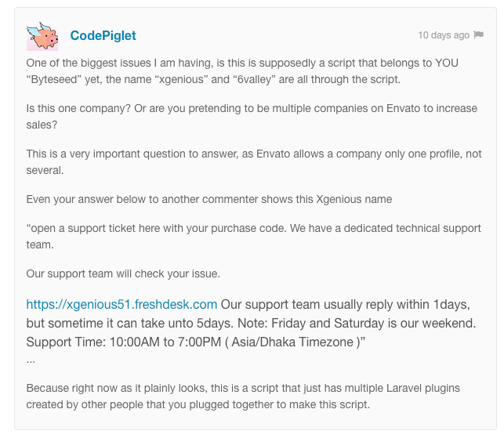Click the word "Byteseed" in the comment
The image size is (504, 438).
[x=54, y=79]
